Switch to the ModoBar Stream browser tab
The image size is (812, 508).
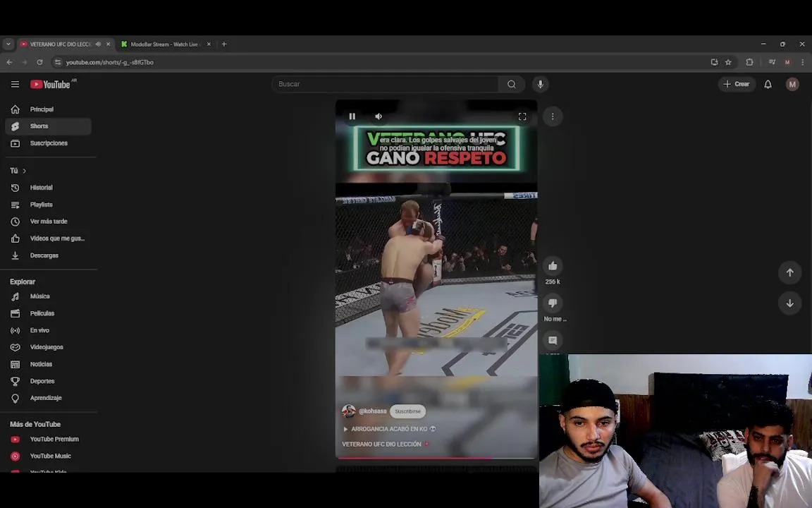[165, 44]
